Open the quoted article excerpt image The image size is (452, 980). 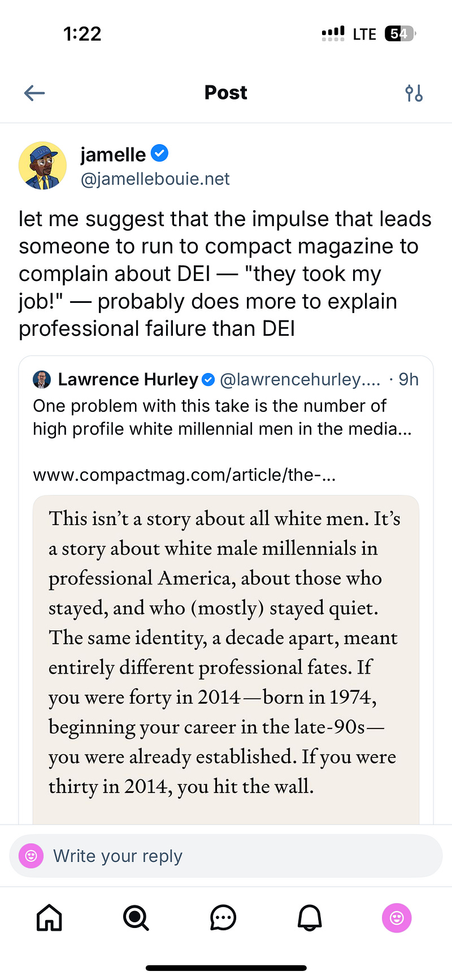click(x=226, y=660)
